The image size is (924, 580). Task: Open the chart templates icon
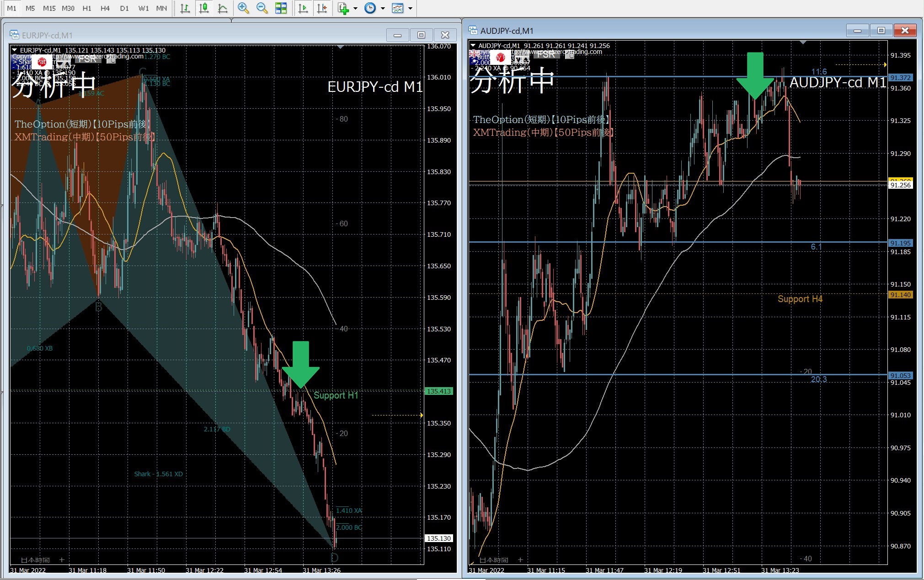(398, 8)
